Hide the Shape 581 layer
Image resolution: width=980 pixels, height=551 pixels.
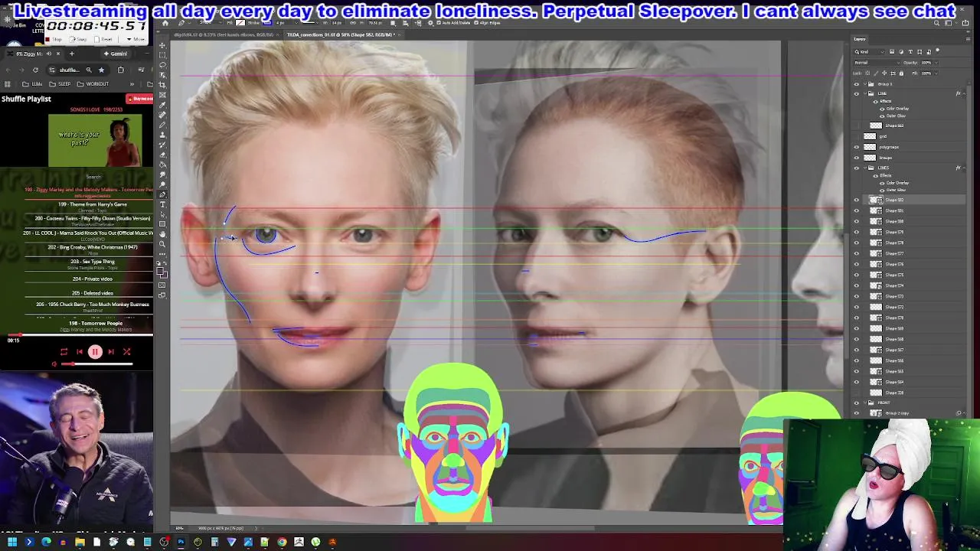click(x=857, y=210)
